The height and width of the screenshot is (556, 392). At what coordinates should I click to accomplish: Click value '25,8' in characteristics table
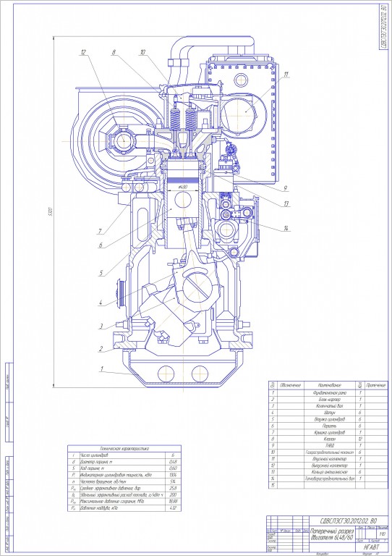click(x=173, y=488)
